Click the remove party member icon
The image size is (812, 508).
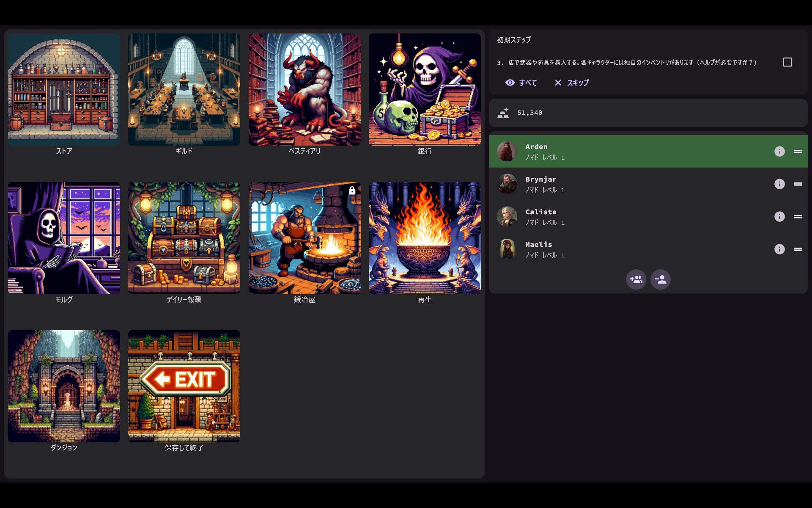click(661, 279)
